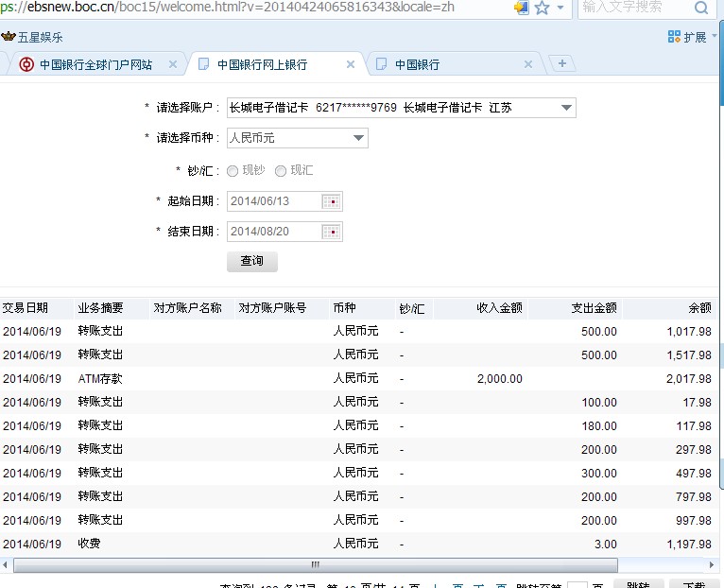The width and height of the screenshot is (724, 588).
Task: Open the start date calendar picker
Action: pyautogui.click(x=331, y=201)
